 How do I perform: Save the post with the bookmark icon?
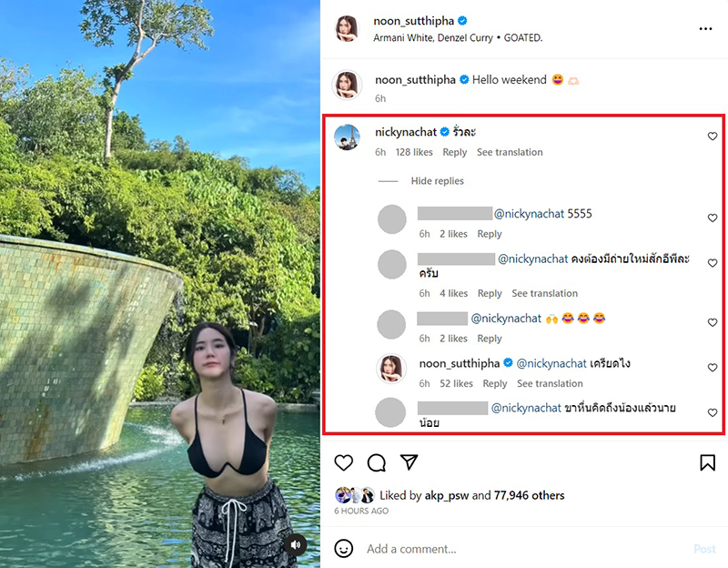click(x=708, y=463)
